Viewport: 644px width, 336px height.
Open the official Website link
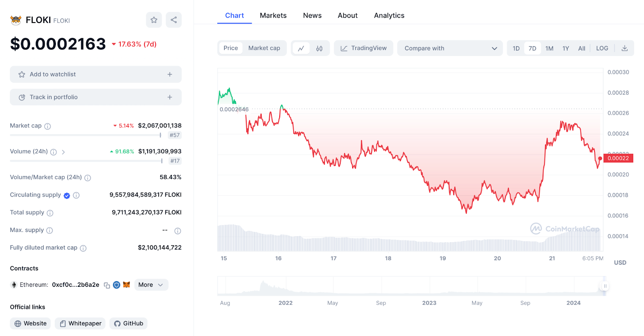point(30,324)
